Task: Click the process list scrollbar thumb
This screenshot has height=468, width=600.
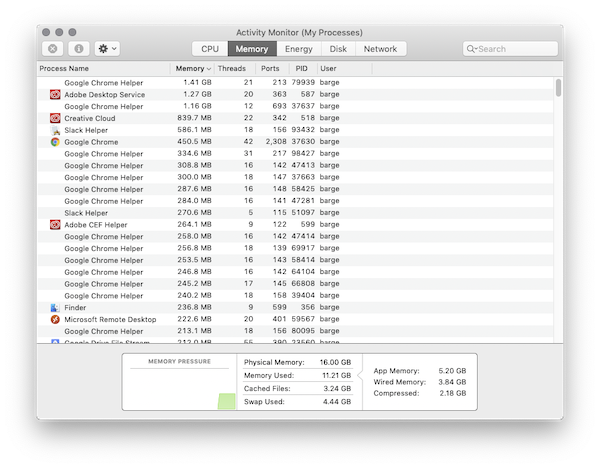Action: coord(559,88)
